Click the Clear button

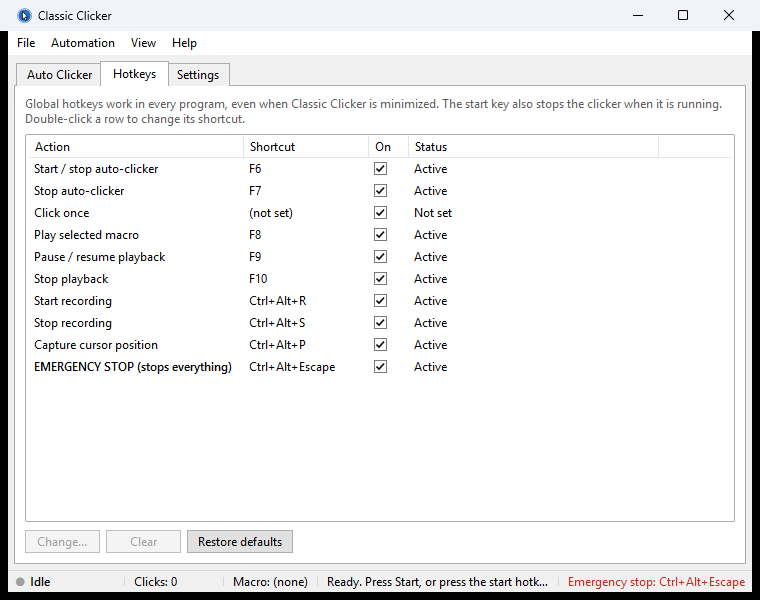tap(143, 541)
